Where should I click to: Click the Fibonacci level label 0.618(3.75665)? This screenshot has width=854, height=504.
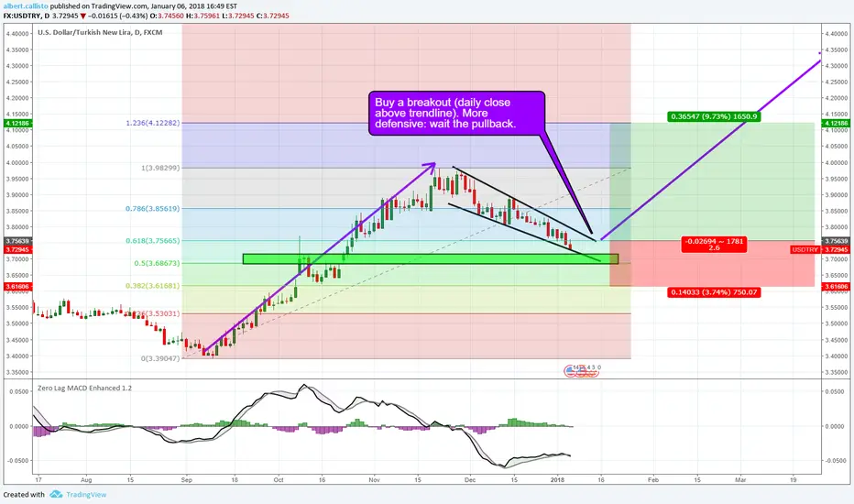[153, 240]
